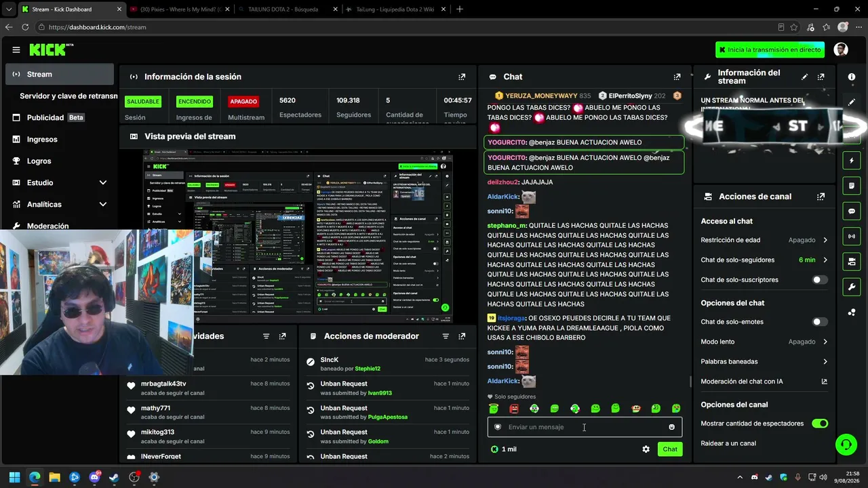Open Moderación del chat con IA external link
This screenshot has height=488, width=868.
coord(825,382)
